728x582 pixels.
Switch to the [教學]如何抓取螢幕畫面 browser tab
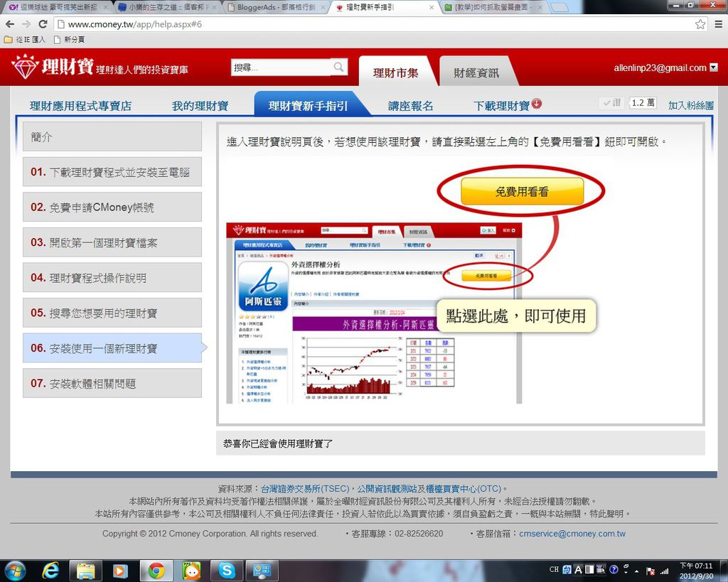coord(492,7)
